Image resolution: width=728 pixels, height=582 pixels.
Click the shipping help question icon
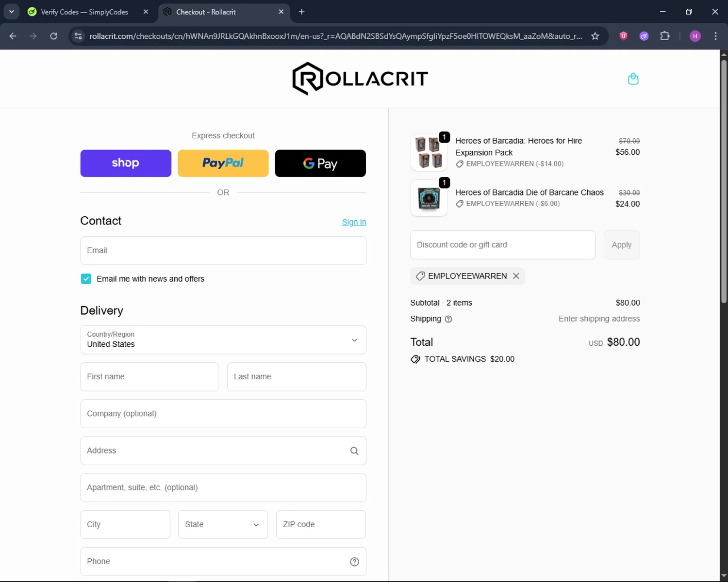[448, 319]
